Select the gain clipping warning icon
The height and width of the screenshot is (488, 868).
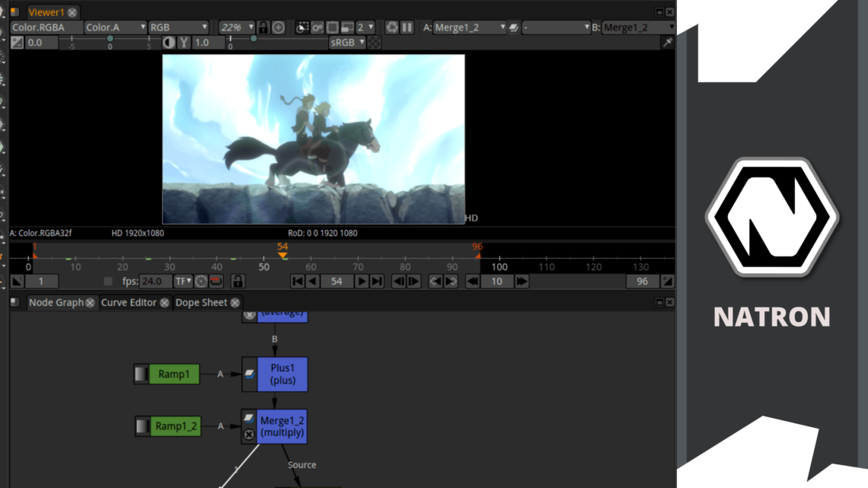[x=167, y=42]
